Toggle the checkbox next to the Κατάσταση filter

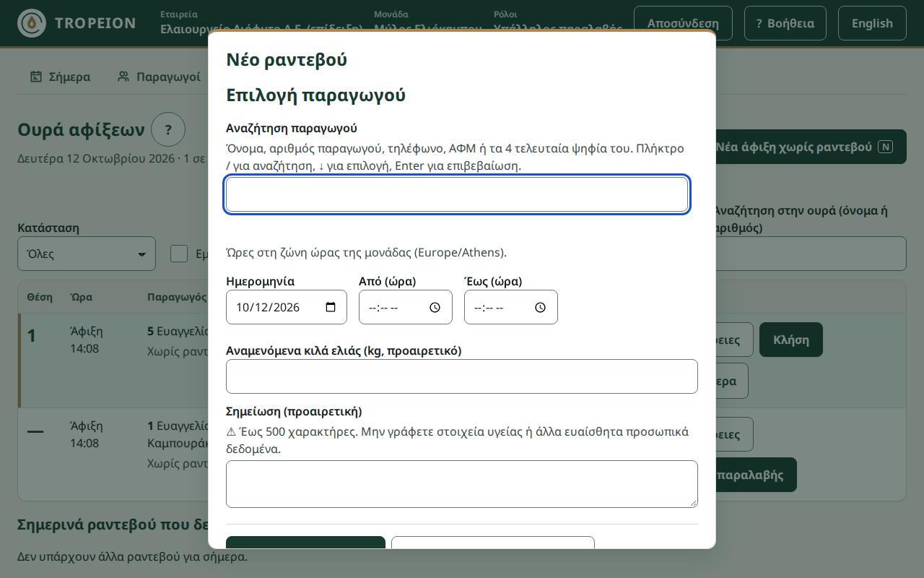[x=179, y=254]
